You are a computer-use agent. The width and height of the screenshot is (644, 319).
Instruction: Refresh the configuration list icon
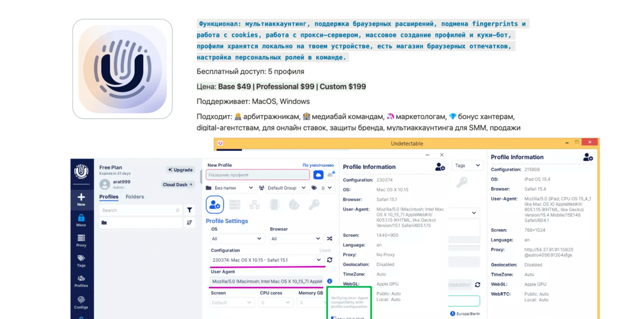point(329,260)
